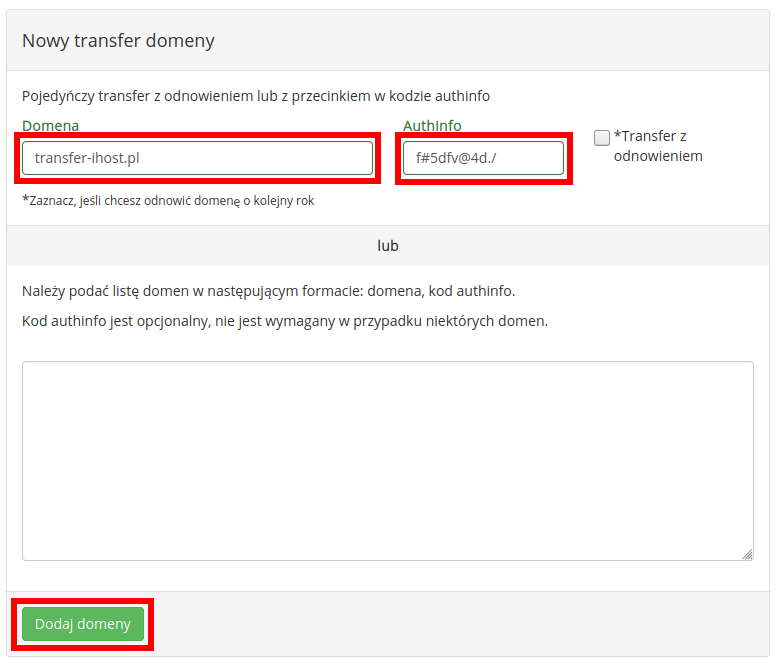The height and width of the screenshot is (670, 779).
Task: Click the Domena input containing transfer-ihost.pl
Action: pyautogui.click(x=197, y=158)
